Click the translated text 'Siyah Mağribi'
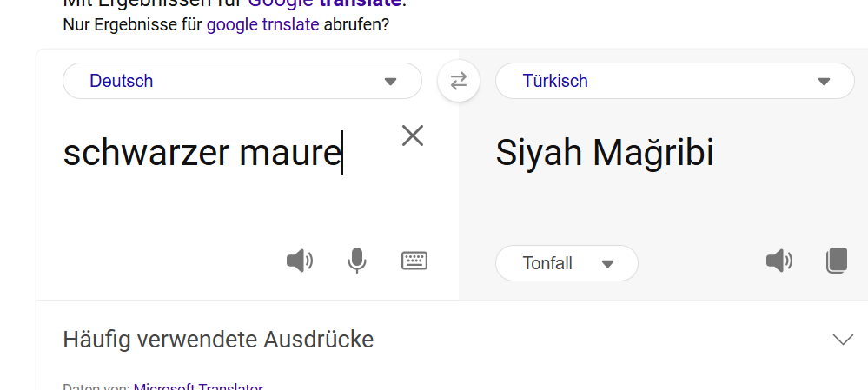Viewport: 868px width, 390px height. pyautogui.click(x=605, y=153)
